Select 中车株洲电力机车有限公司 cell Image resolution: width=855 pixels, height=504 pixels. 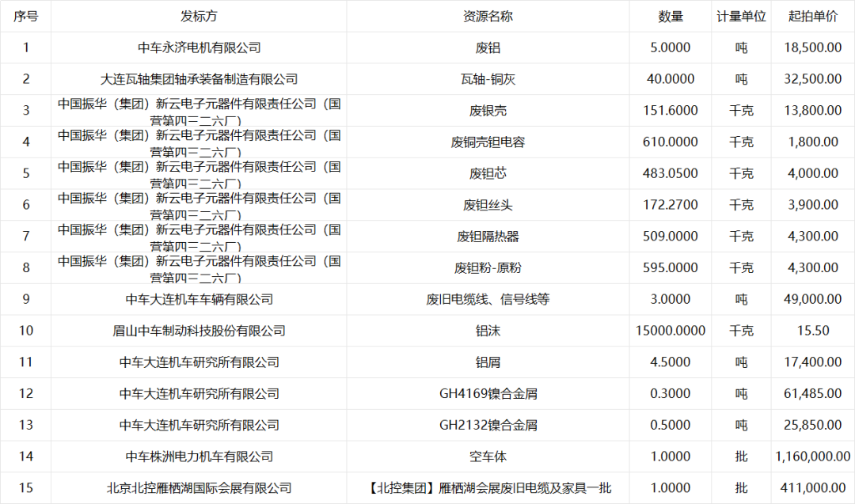[199, 457]
